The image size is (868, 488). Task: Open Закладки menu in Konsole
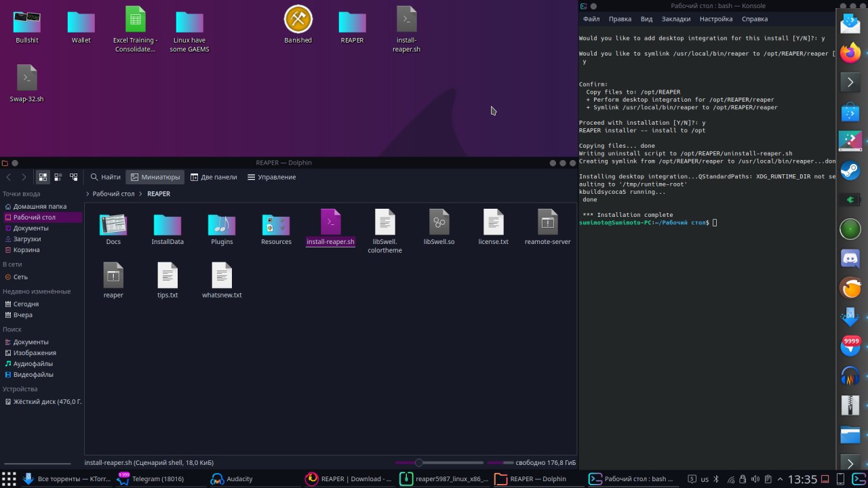point(676,19)
